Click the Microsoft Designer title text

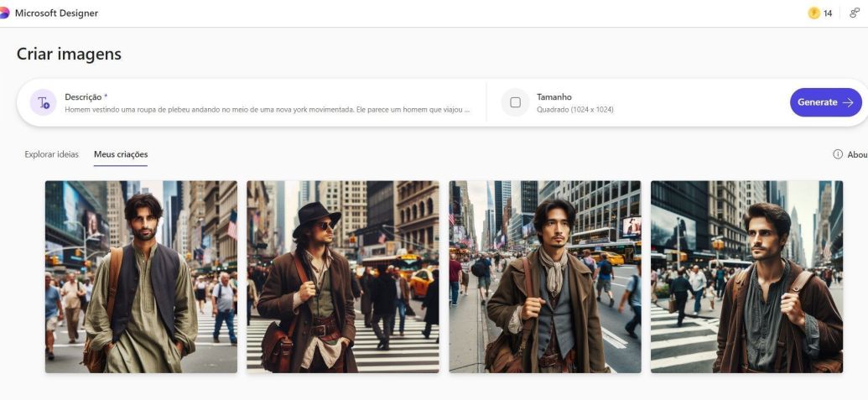pos(56,13)
